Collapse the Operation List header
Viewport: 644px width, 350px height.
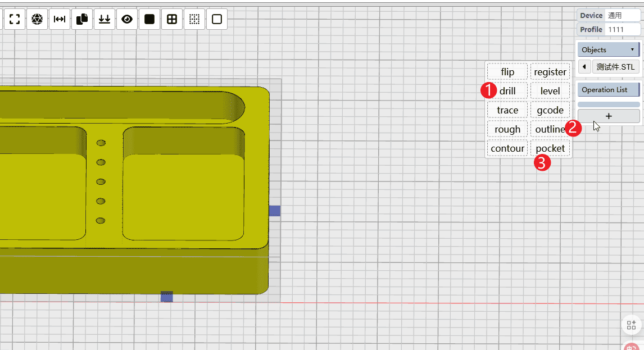609,89
